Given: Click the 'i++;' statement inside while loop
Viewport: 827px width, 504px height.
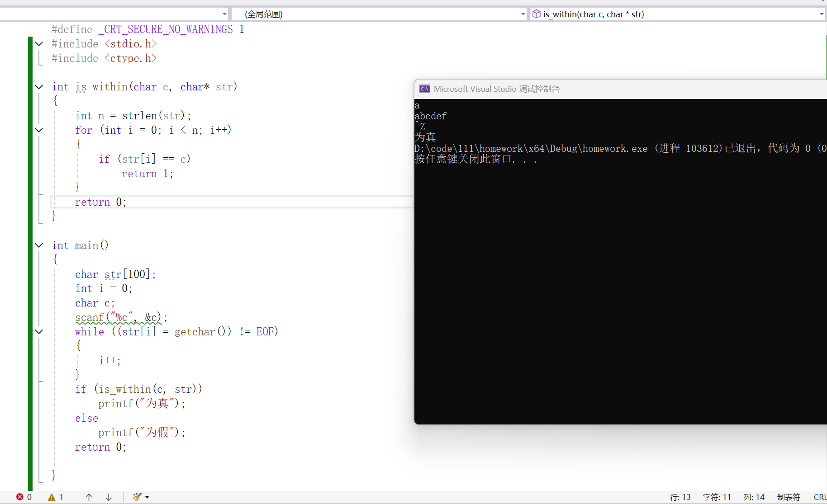Looking at the screenshot, I should pos(110,361).
